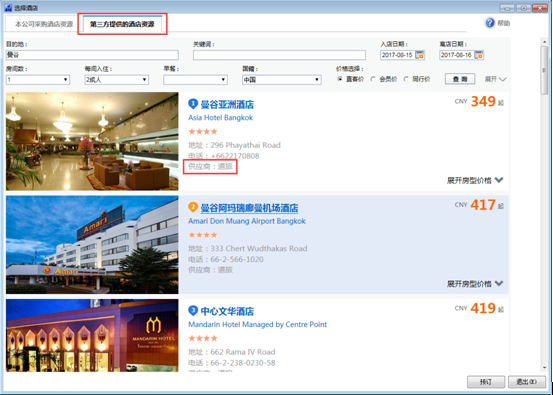Viewport: 553px width, 395px height.
Task: Click the 349 price of 曼谷亚洲酒店
Action: pos(483,102)
